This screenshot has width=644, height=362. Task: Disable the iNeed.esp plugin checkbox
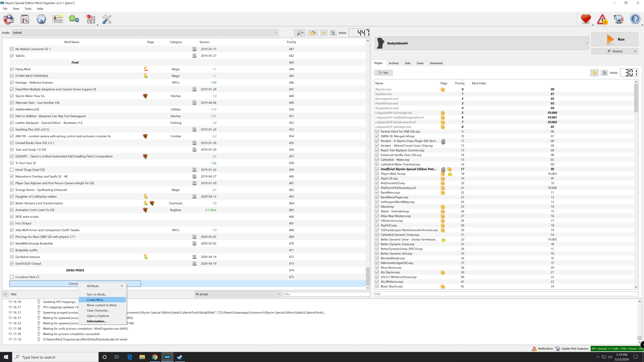point(377,206)
